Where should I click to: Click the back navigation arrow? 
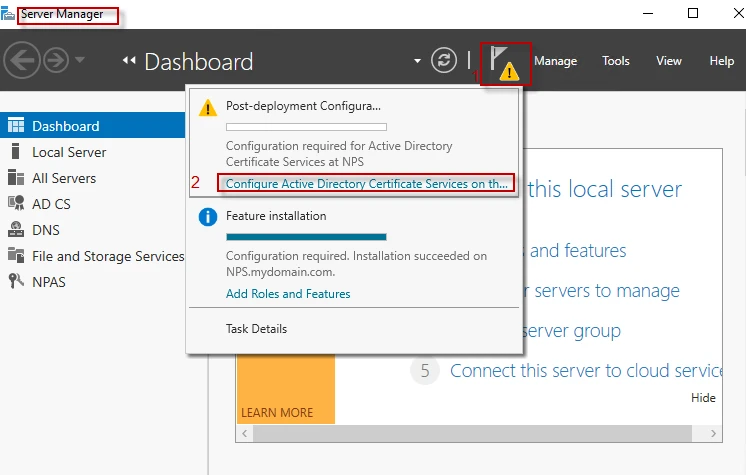coord(23,61)
